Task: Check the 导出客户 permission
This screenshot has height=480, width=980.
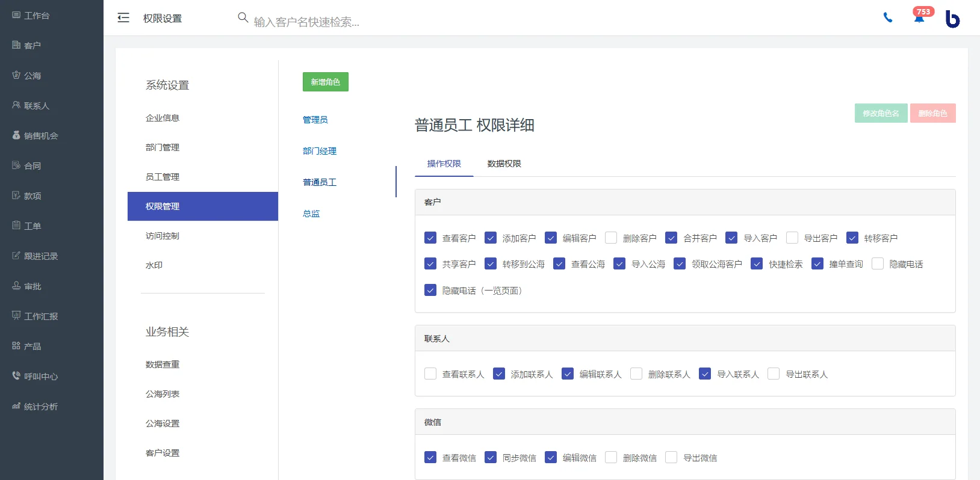Action: [x=792, y=238]
